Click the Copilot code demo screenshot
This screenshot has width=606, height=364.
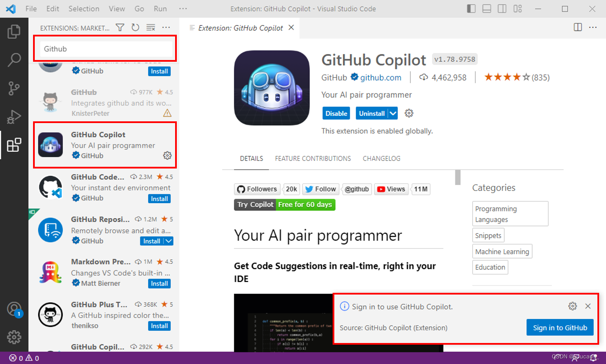(x=283, y=323)
